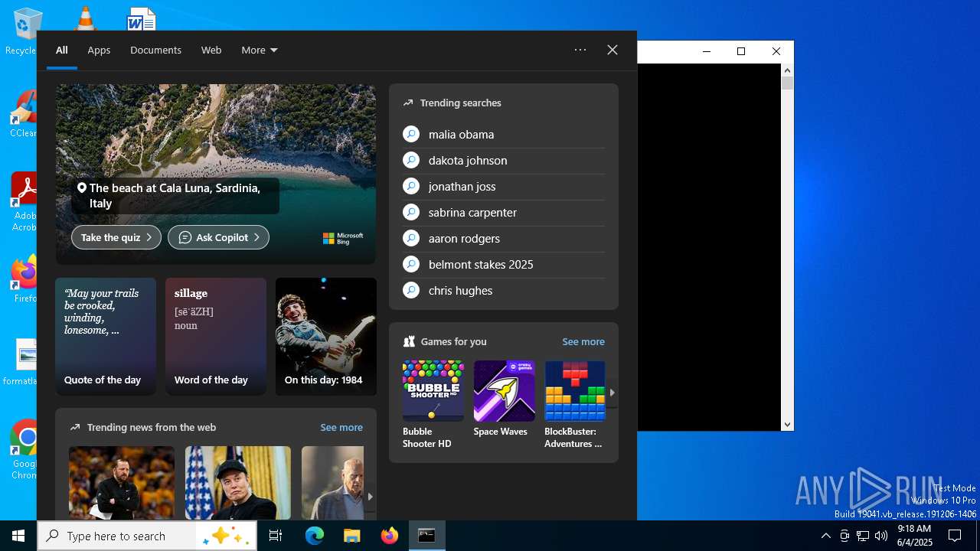
Task: Launch Firefox from the taskbar
Action: [390, 536]
